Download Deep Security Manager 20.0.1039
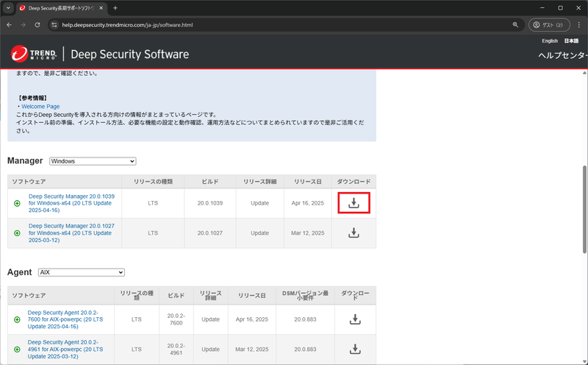 click(x=354, y=203)
